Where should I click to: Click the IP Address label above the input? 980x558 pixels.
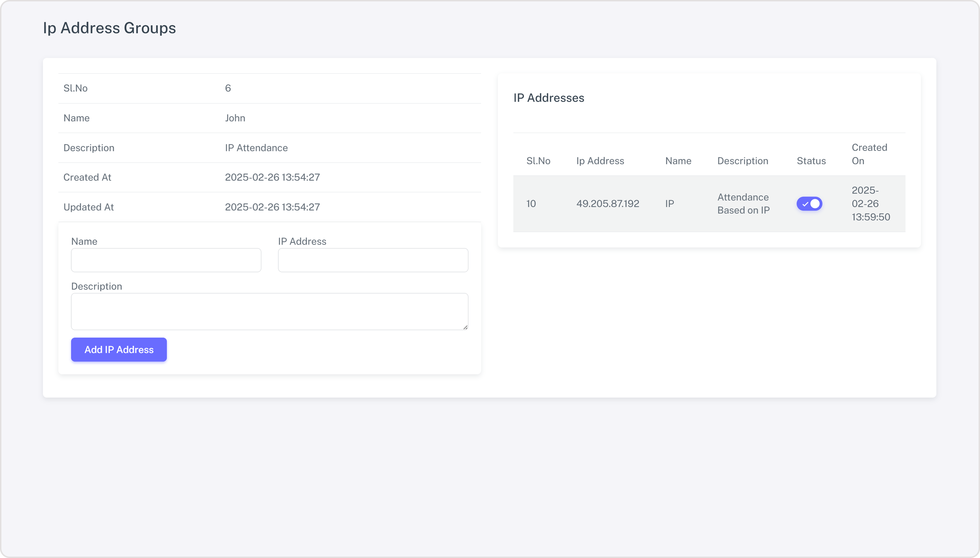pyautogui.click(x=302, y=241)
